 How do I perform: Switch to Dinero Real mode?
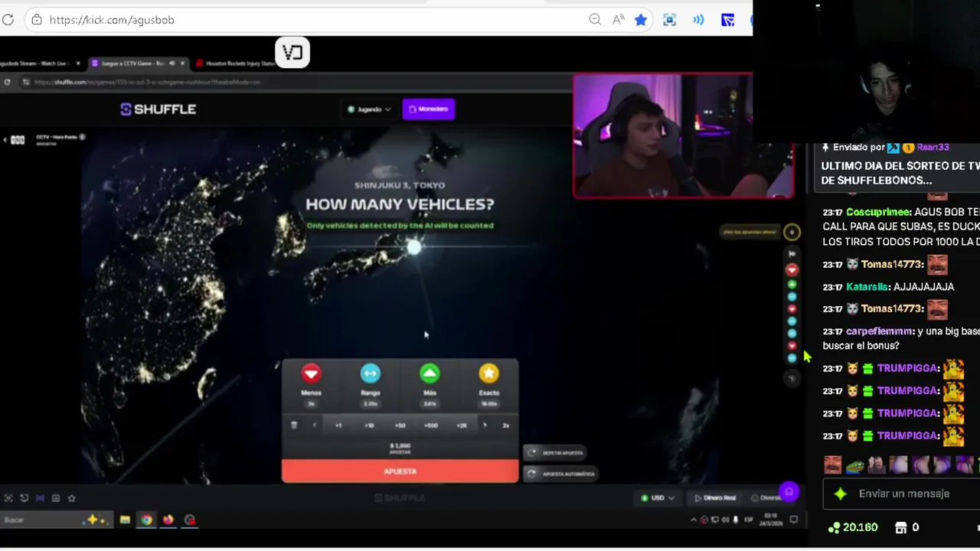[x=715, y=498]
